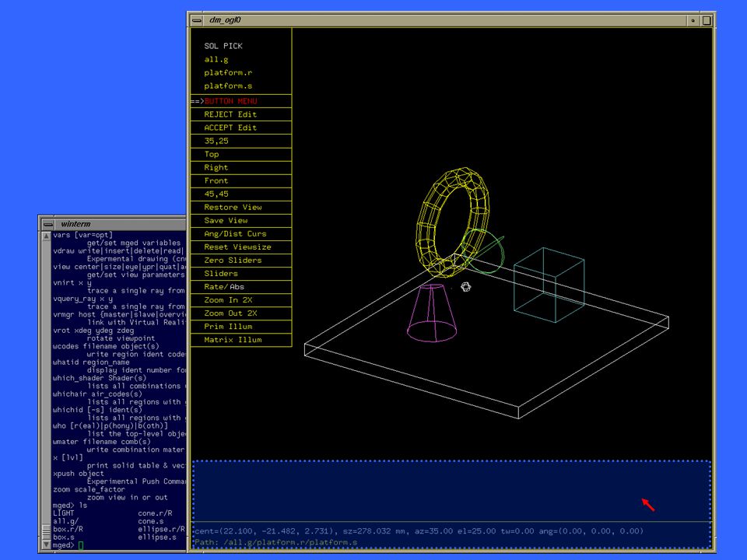Click Zoom Out 2X
Viewport: 747px width, 560px height.
pyautogui.click(x=241, y=313)
